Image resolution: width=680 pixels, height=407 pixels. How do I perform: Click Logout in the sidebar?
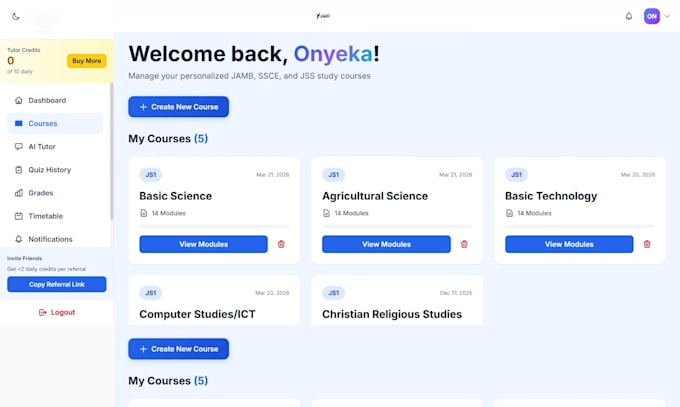57,312
